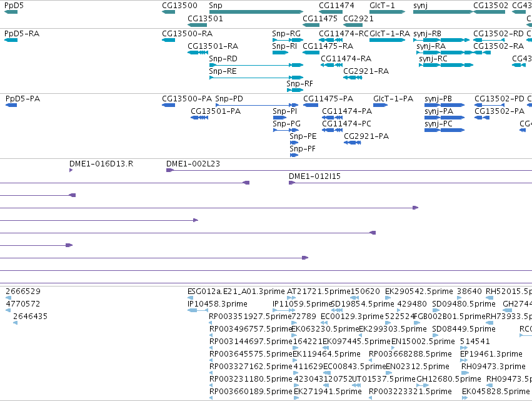Select the synj-PA protein feature
This screenshot has width=532, height=401.
(x=444, y=118)
